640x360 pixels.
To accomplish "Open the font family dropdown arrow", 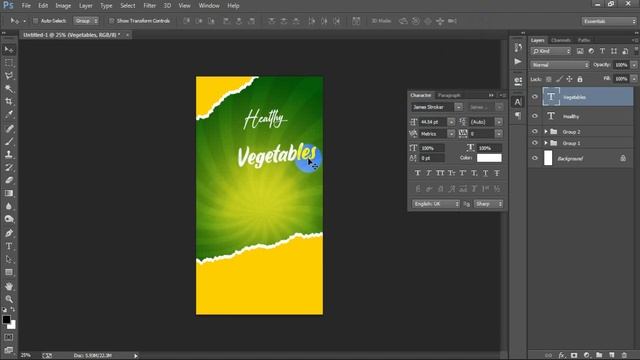I will pos(458,107).
